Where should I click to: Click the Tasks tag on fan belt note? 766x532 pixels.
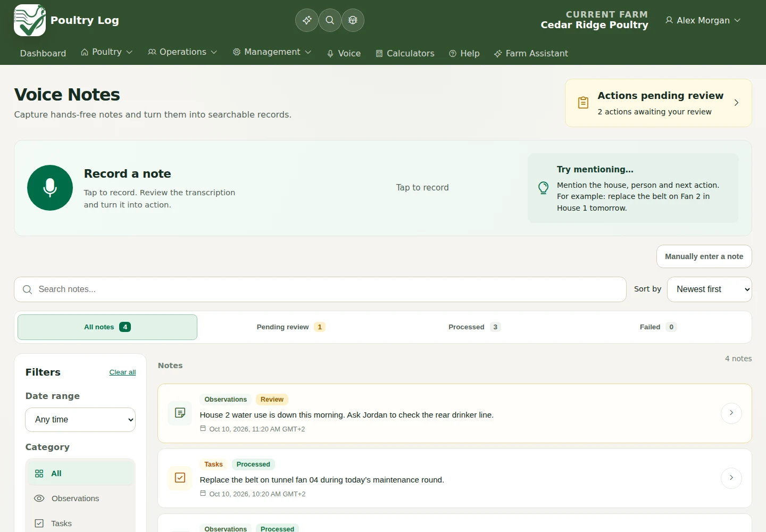click(214, 464)
